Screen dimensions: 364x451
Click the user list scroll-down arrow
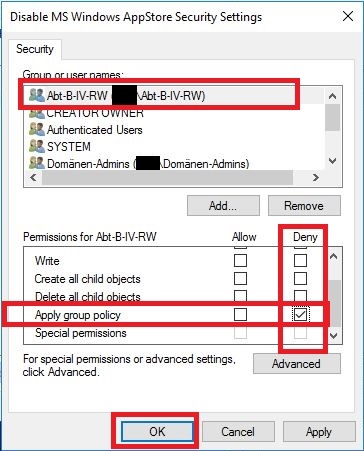(332, 161)
